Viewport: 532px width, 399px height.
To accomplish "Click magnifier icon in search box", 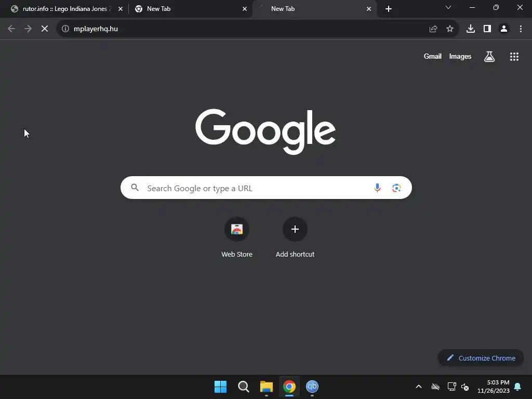I will [x=135, y=187].
